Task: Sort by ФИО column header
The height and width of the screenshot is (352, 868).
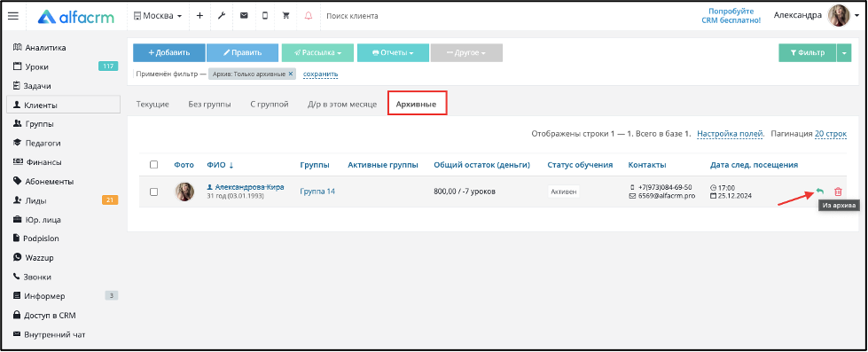Action: click(x=220, y=164)
